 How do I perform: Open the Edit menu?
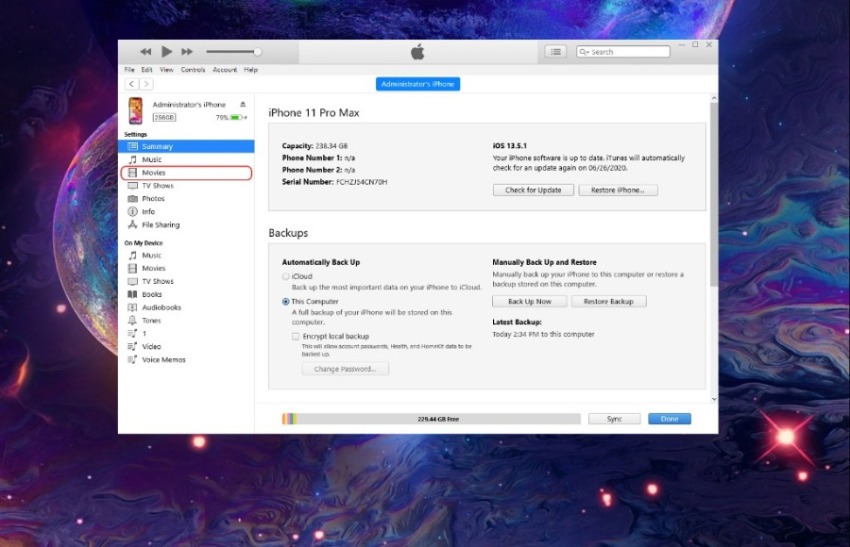pos(146,69)
